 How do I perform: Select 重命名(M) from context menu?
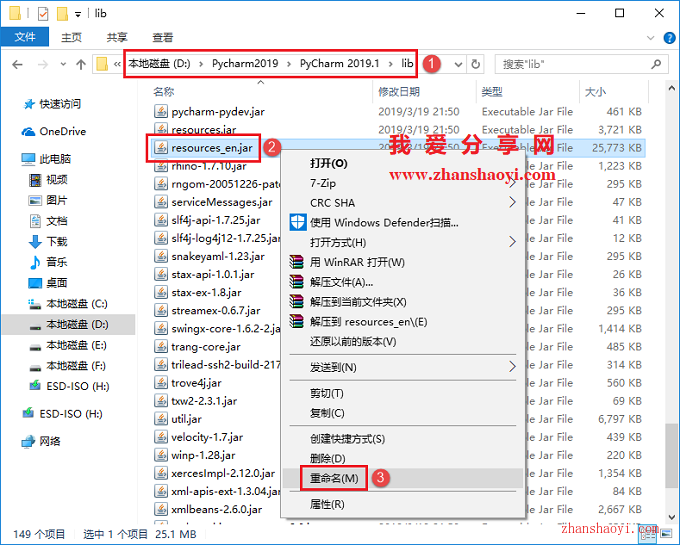403,478
